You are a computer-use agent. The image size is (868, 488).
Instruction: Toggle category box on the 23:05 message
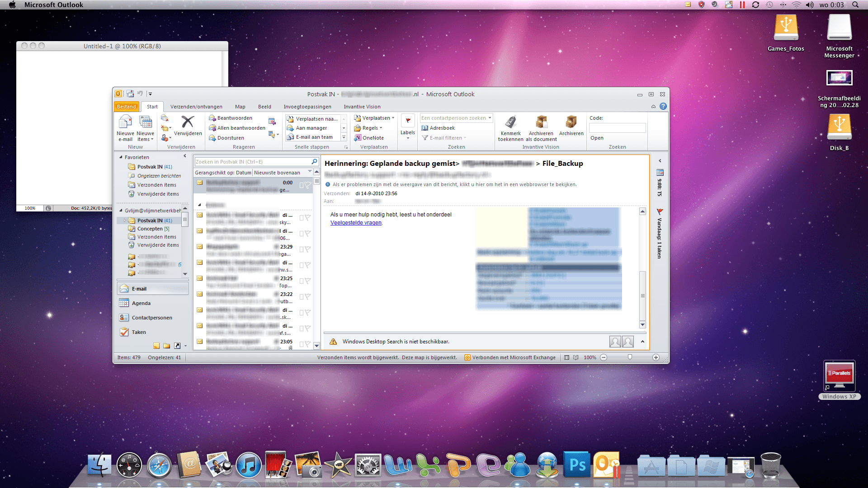point(302,344)
